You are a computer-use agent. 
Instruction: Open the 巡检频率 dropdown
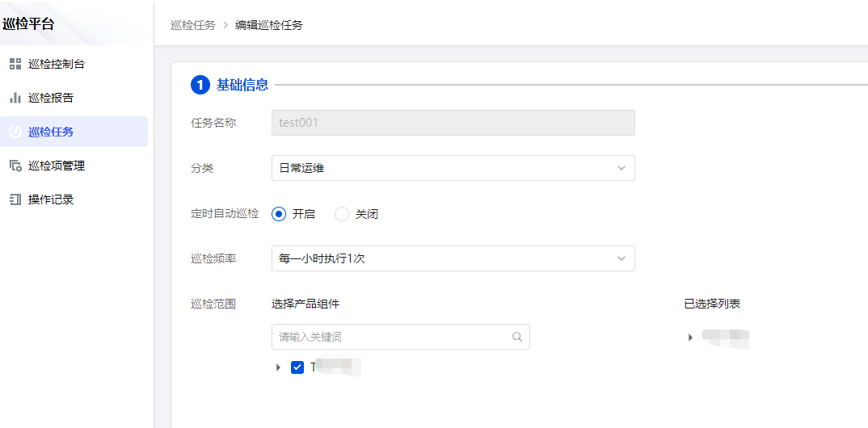coord(453,258)
